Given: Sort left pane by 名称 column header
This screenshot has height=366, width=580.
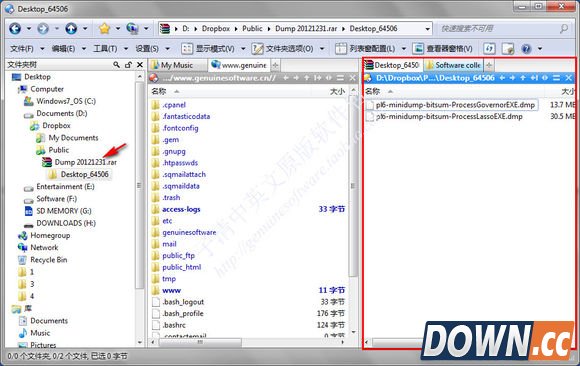Looking at the screenshot, I should coord(159,91).
